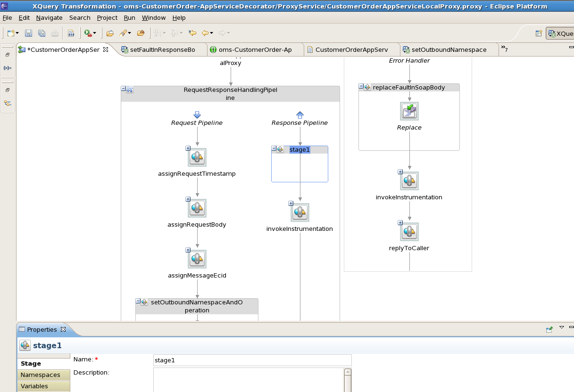Select the assignMessageEcid stage icon

point(197,259)
